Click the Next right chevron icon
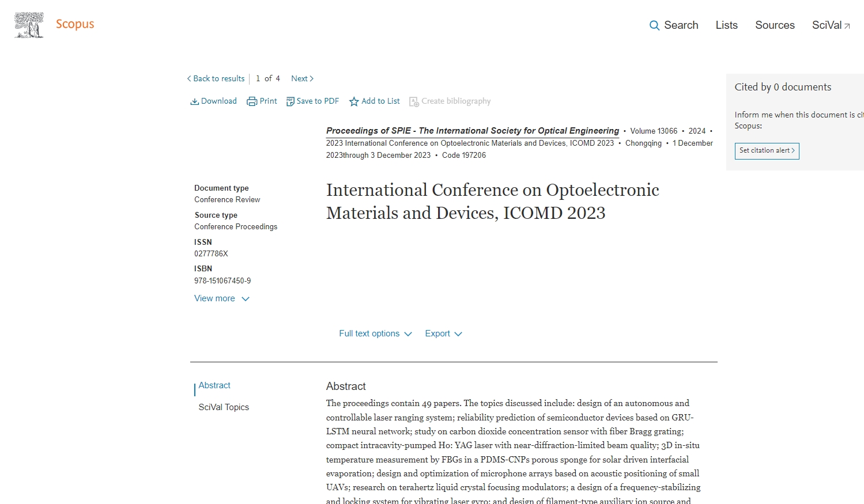Image resolution: width=864 pixels, height=504 pixels. pos(312,78)
